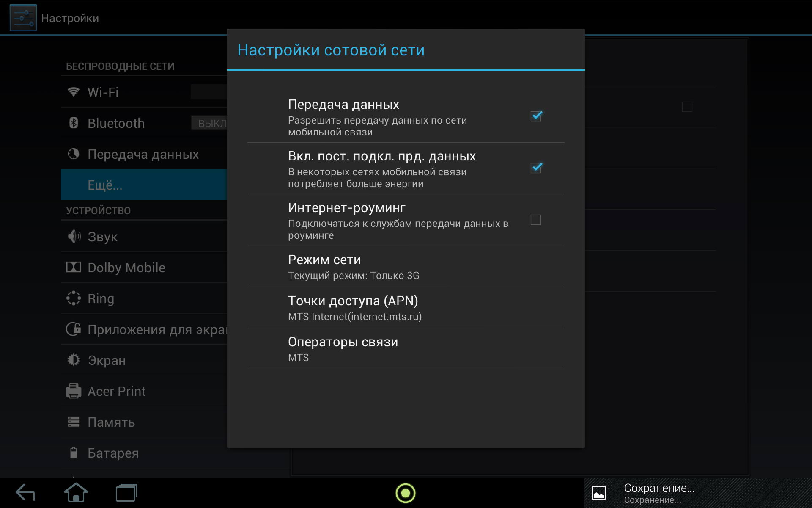The width and height of the screenshot is (812, 508).
Task: Toggle Передача данных checkbox in dialog
Action: [536, 116]
